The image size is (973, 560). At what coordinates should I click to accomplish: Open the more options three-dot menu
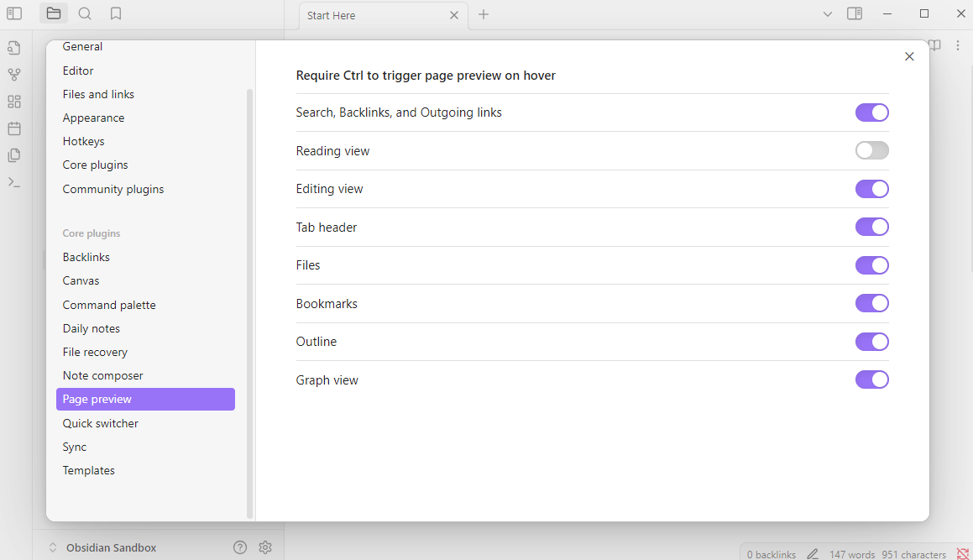[958, 45]
